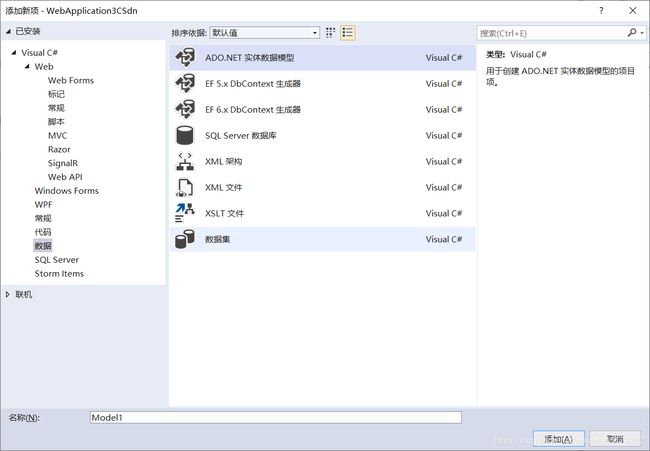This screenshot has height=451, width=650.
Task: Click the 取消 cancel button
Action: tap(615, 439)
